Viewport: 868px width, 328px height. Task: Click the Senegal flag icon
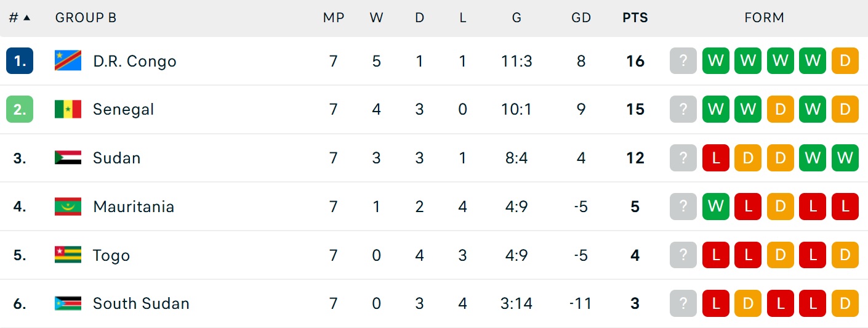tap(68, 110)
